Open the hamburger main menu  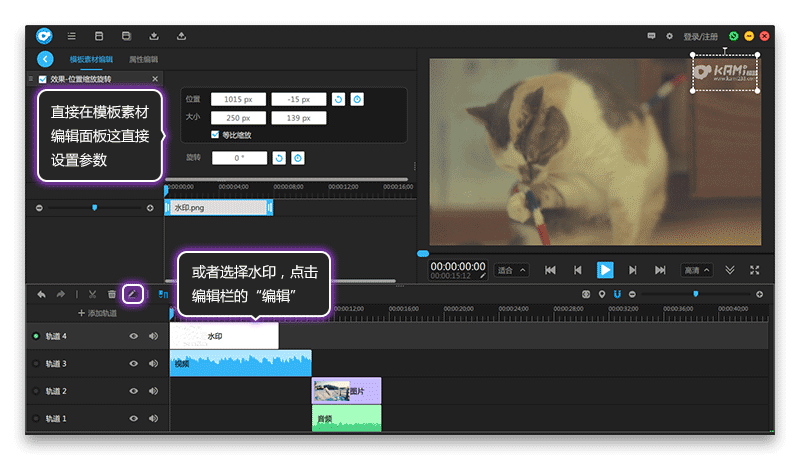[71, 36]
